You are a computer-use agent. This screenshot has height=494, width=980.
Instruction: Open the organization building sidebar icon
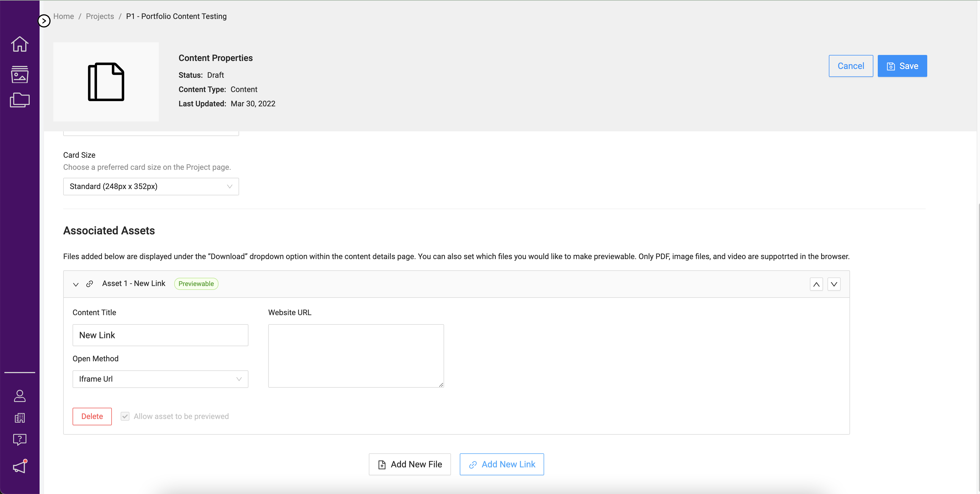point(20,418)
